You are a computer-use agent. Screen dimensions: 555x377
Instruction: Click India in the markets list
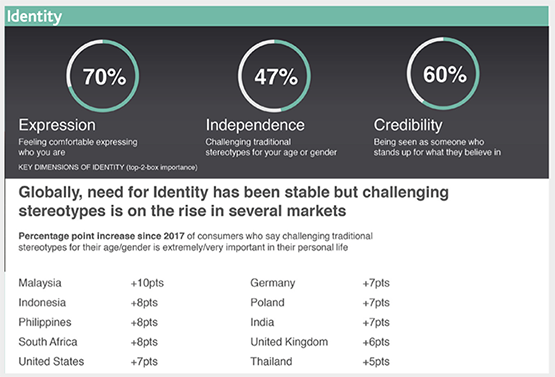262,322
